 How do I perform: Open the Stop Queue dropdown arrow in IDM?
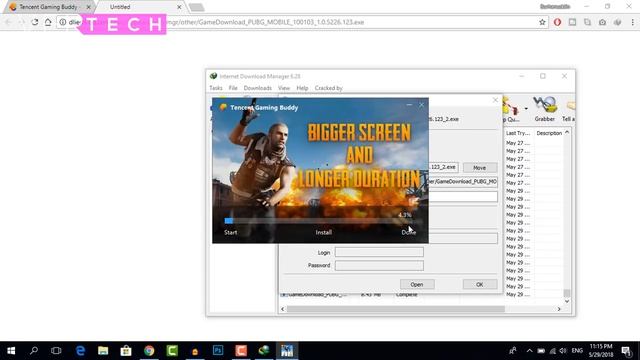[526, 109]
